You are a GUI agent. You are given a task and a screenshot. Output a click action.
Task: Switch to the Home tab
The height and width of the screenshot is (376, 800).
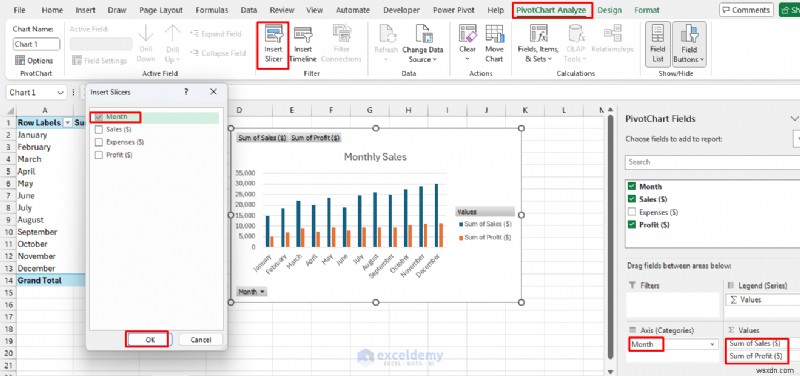tap(52, 10)
